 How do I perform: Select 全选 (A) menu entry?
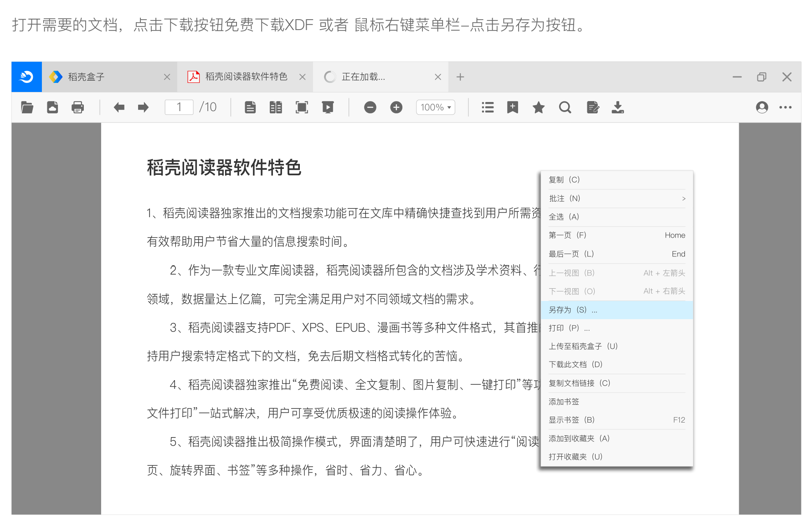point(617,217)
